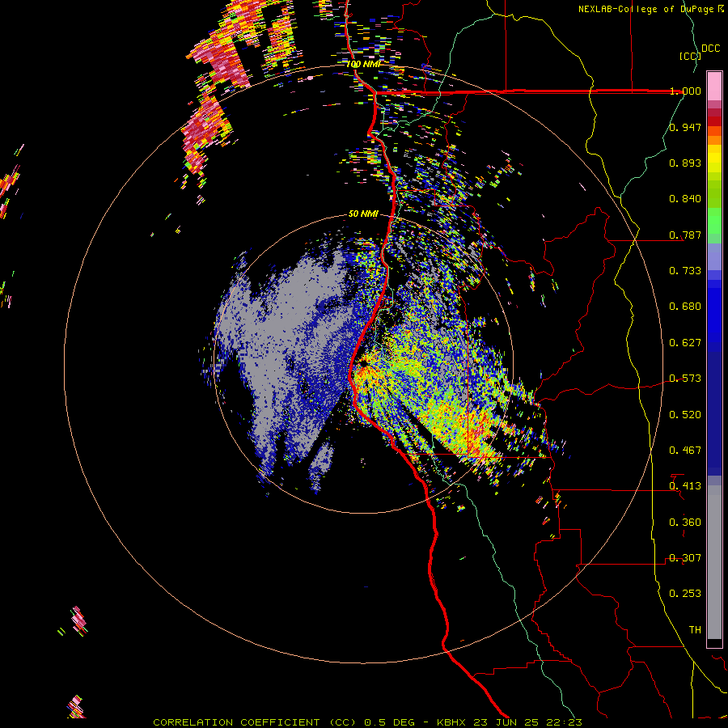Click the 0.627 colorbar value
Image resolution: width=728 pixels, height=728 pixels.
pos(685,343)
